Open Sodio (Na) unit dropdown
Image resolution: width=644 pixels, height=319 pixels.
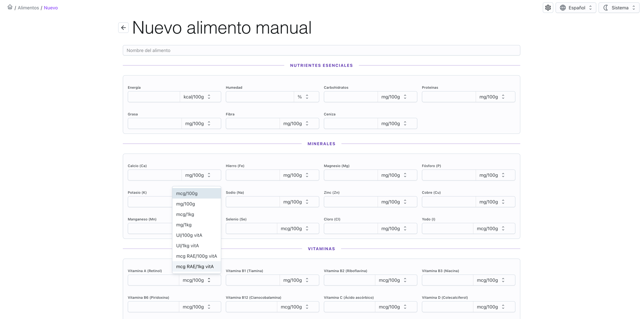click(x=299, y=202)
